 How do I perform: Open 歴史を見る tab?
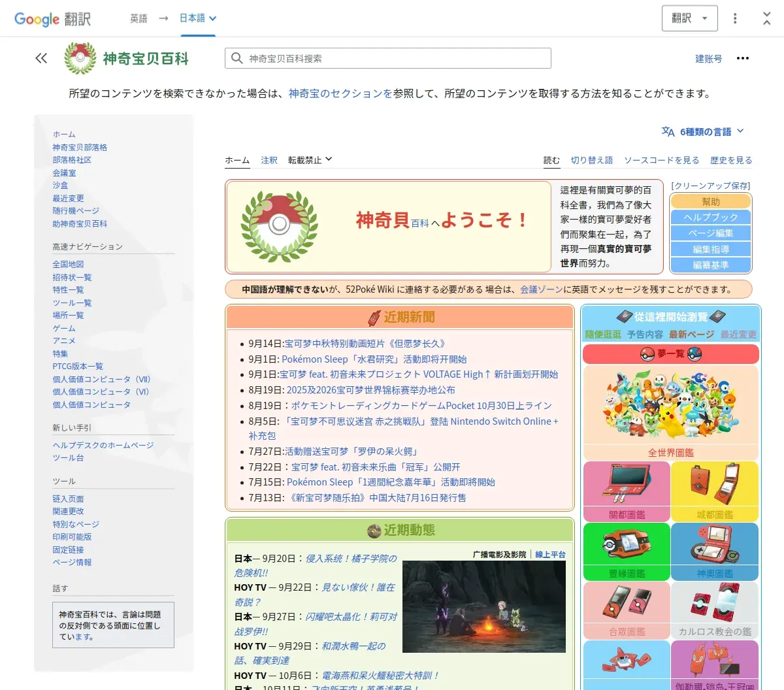(731, 160)
